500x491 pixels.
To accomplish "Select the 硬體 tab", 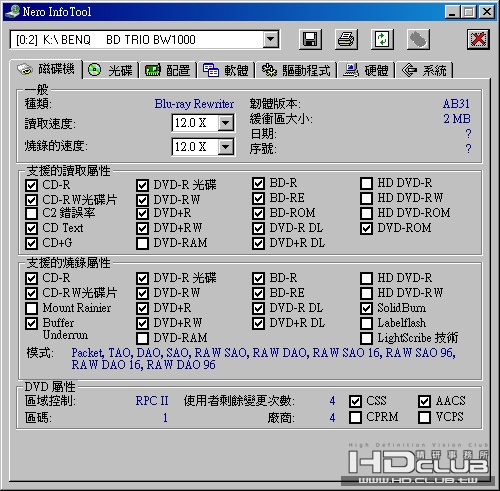I will (x=366, y=70).
